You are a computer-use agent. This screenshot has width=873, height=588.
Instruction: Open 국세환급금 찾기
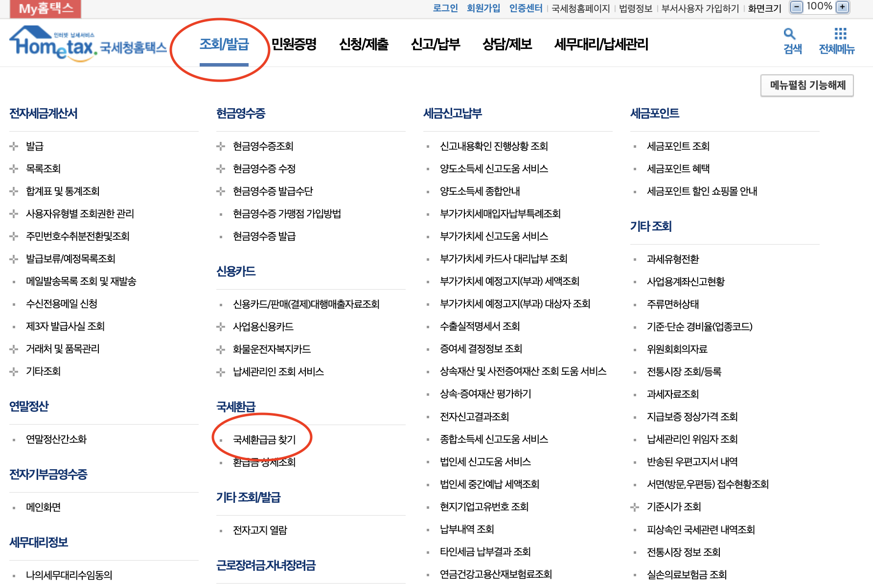pos(265,439)
